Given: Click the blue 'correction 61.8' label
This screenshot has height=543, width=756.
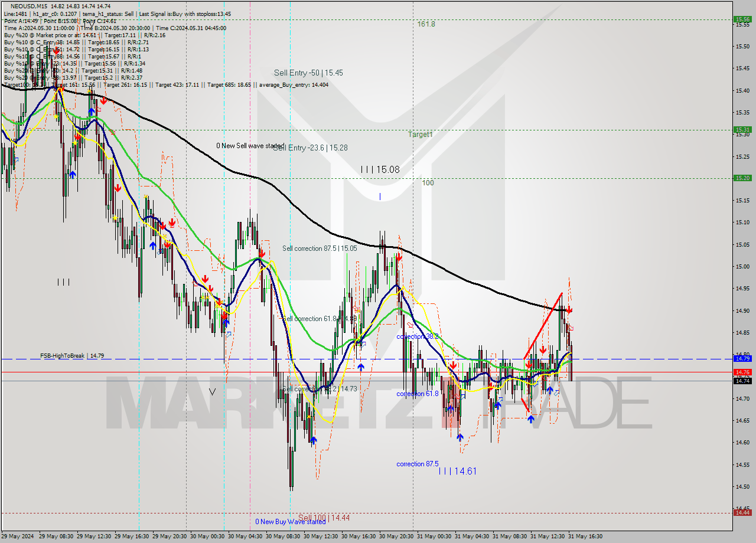Looking at the screenshot, I should pyautogui.click(x=418, y=394).
